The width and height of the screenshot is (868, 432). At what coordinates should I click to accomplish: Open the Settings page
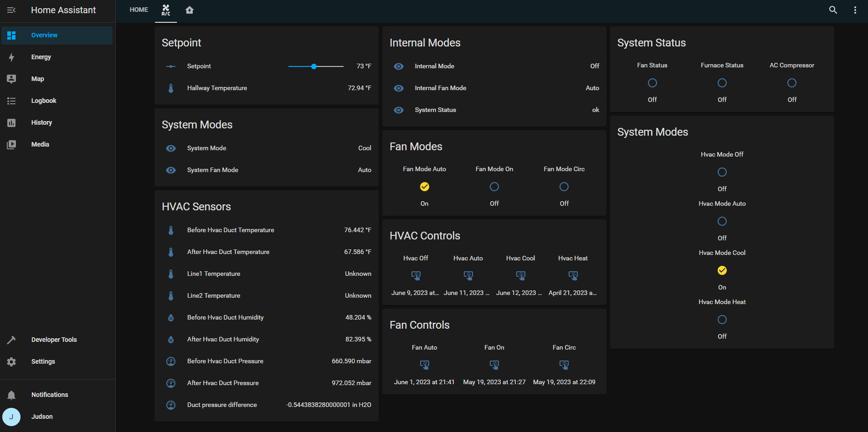click(x=11, y=361)
